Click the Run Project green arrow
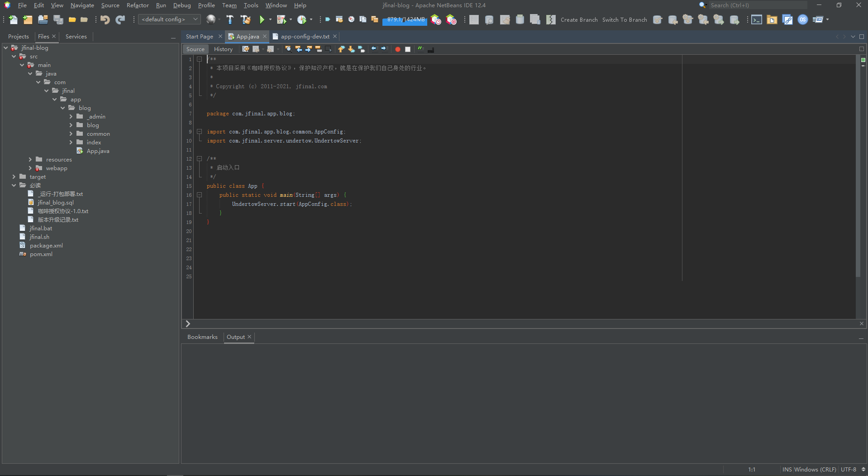This screenshot has width=868, height=476. [x=262, y=19]
